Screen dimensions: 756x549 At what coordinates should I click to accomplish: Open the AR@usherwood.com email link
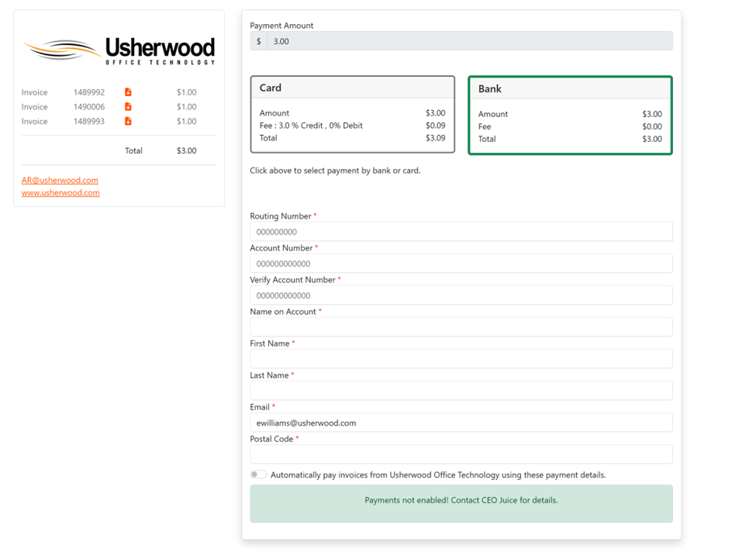click(x=60, y=180)
